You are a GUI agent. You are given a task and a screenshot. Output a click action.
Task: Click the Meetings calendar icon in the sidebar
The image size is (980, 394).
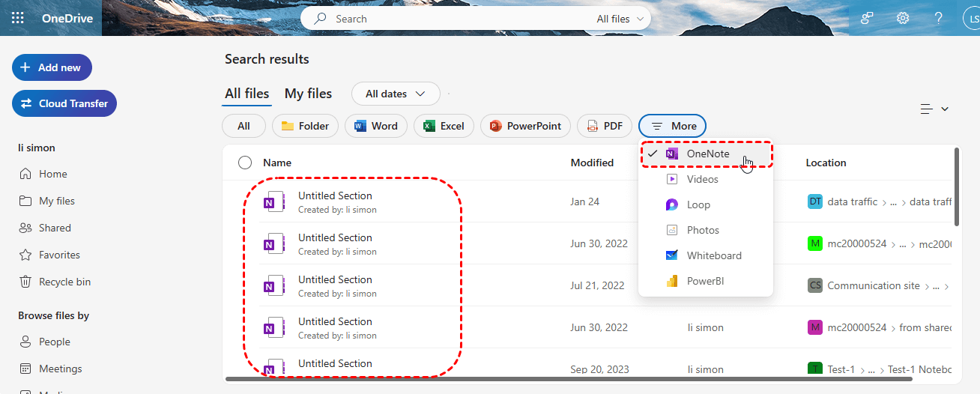point(25,369)
